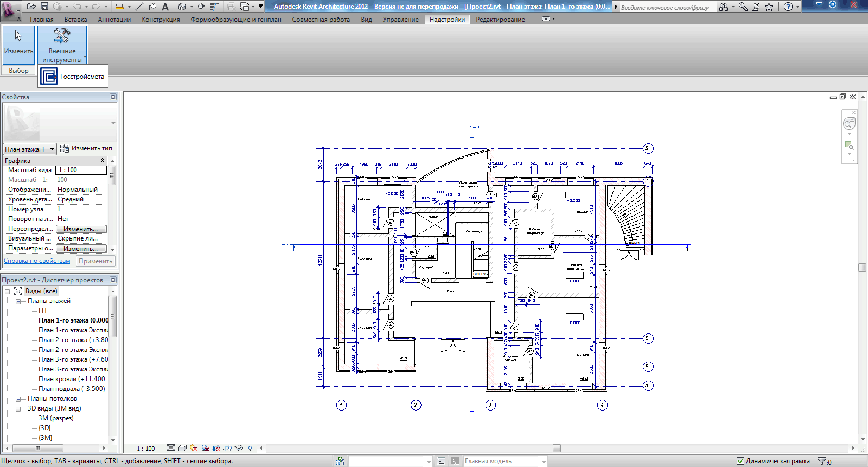Toggle the Динамическая рамка checkbox
This screenshot has height=467, width=868.
tap(740, 461)
